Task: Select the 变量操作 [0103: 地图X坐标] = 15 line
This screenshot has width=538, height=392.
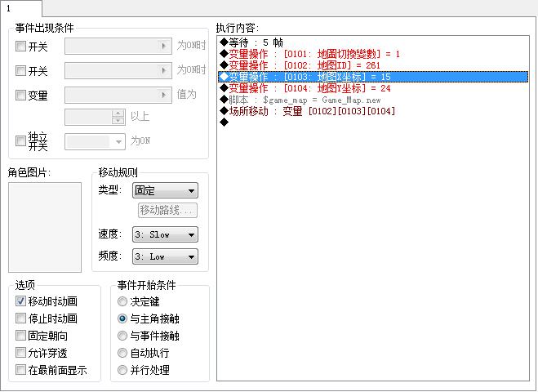Action: (373, 77)
